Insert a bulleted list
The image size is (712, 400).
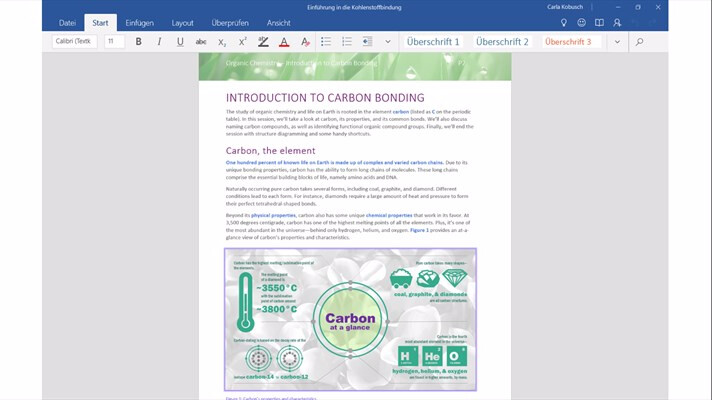coord(326,42)
